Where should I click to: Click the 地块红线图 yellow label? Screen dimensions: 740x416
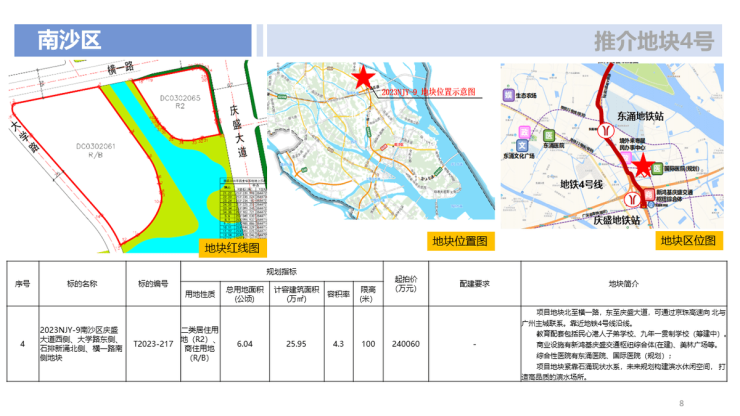pos(231,247)
